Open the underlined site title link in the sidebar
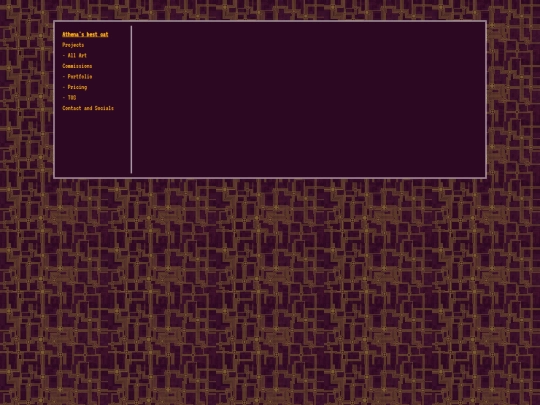The image size is (540, 405). coord(85,34)
